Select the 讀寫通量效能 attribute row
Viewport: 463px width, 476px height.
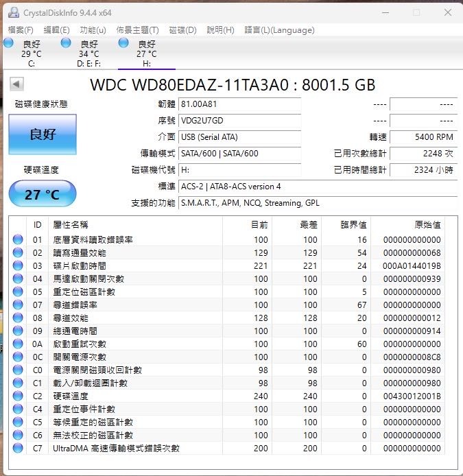(228, 252)
